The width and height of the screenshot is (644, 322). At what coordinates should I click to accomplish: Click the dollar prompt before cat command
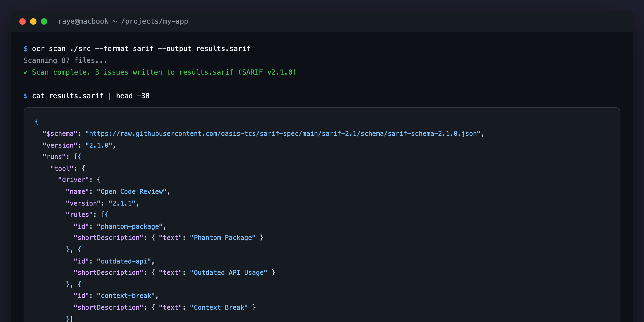click(x=25, y=96)
